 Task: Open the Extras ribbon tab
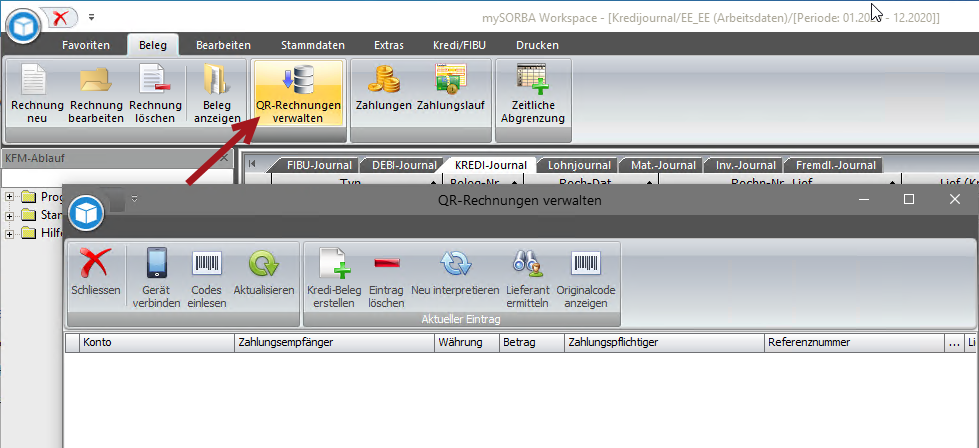[389, 45]
